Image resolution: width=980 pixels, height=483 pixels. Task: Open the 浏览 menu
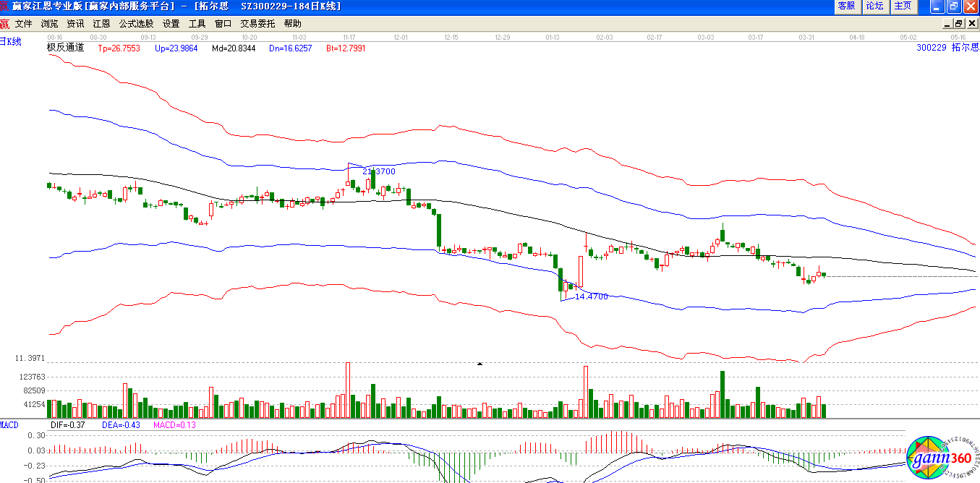49,23
